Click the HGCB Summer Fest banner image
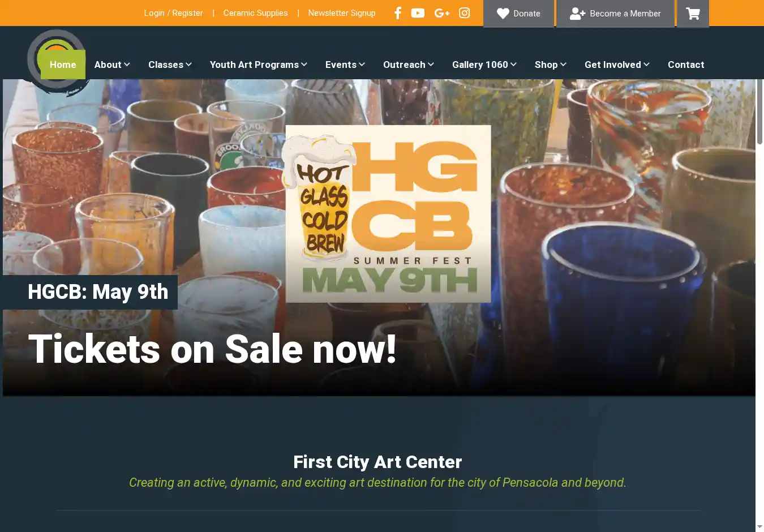Image resolution: width=764 pixels, height=532 pixels. click(x=388, y=214)
